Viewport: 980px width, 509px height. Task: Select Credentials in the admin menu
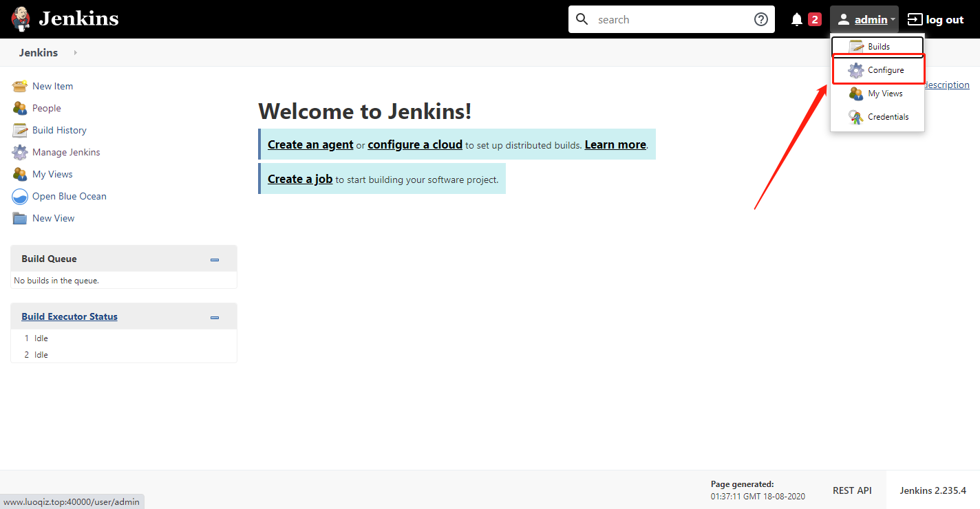(878, 117)
